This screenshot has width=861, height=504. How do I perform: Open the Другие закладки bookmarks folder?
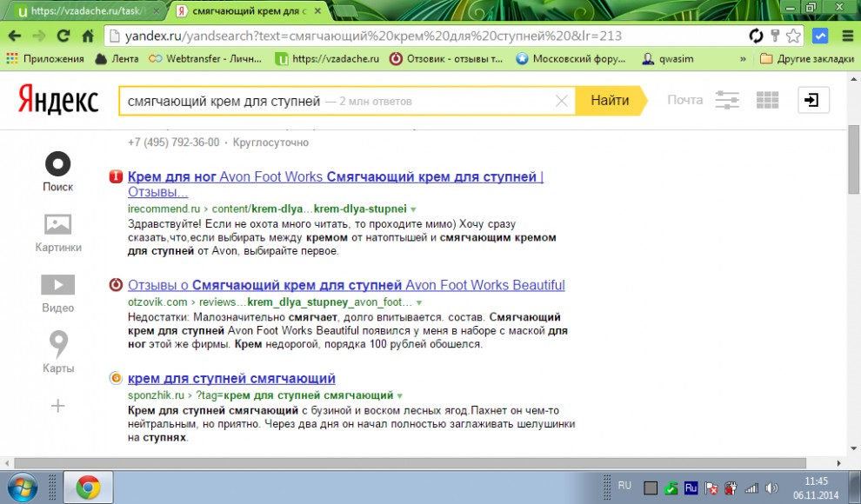pos(806,59)
